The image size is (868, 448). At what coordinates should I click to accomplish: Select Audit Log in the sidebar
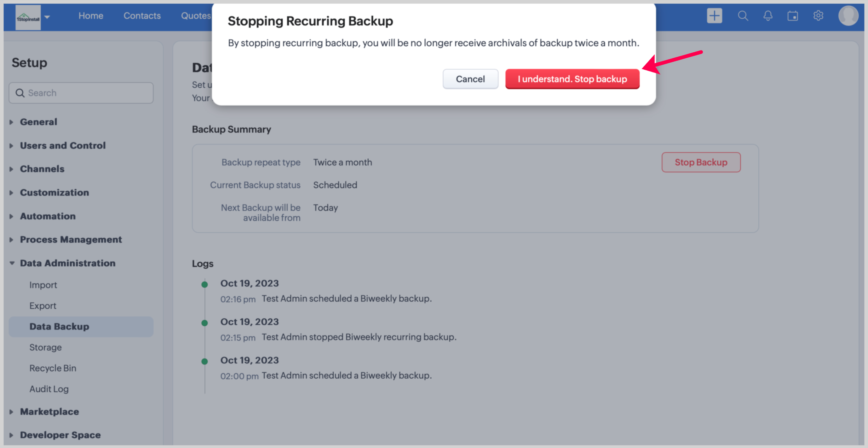tap(49, 389)
